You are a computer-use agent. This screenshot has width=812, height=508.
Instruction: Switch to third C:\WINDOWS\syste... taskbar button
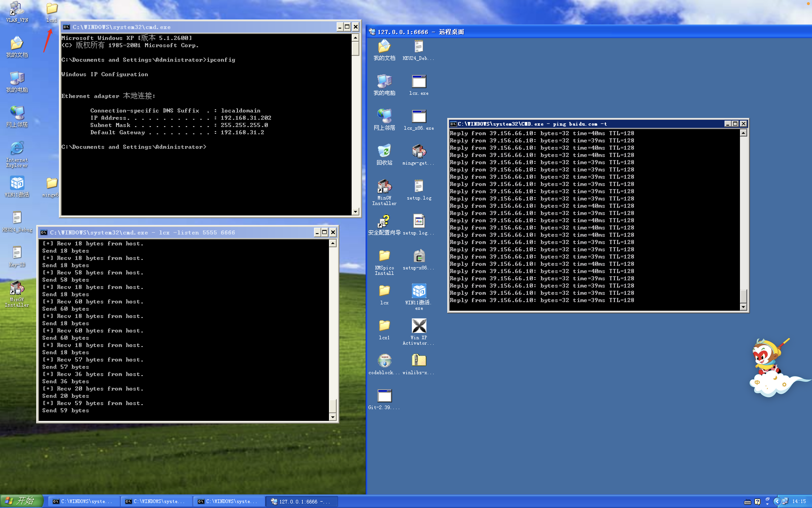coord(229,501)
